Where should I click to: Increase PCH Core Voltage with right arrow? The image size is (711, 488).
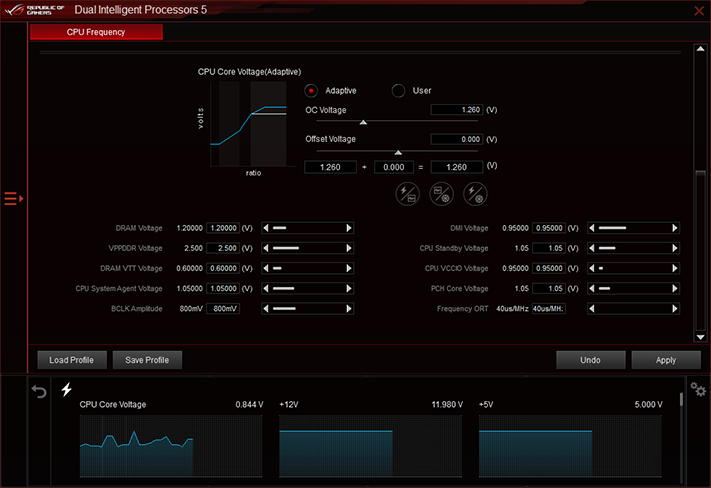pos(675,288)
